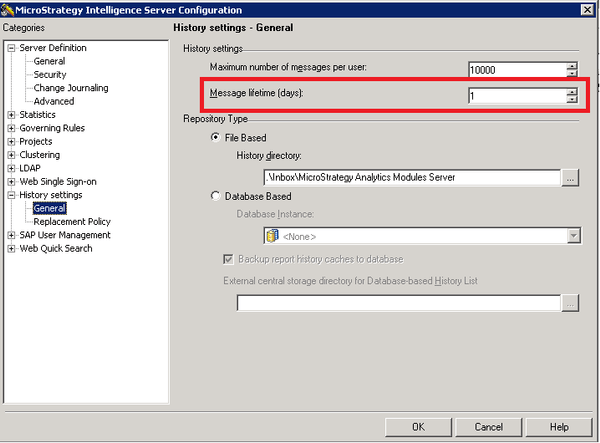The height and width of the screenshot is (443, 600).
Task: Expand the SAP User Management category
Action: pyautogui.click(x=11, y=235)
